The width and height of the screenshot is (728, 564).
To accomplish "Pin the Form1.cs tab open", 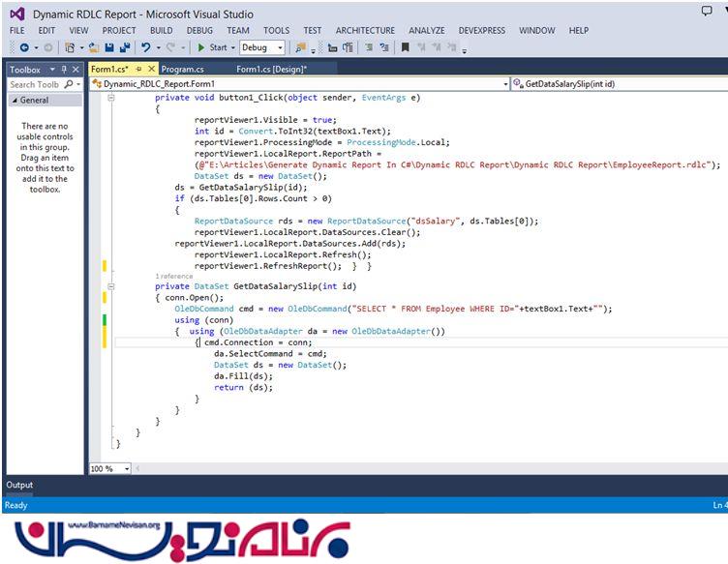I will (138, 69).
